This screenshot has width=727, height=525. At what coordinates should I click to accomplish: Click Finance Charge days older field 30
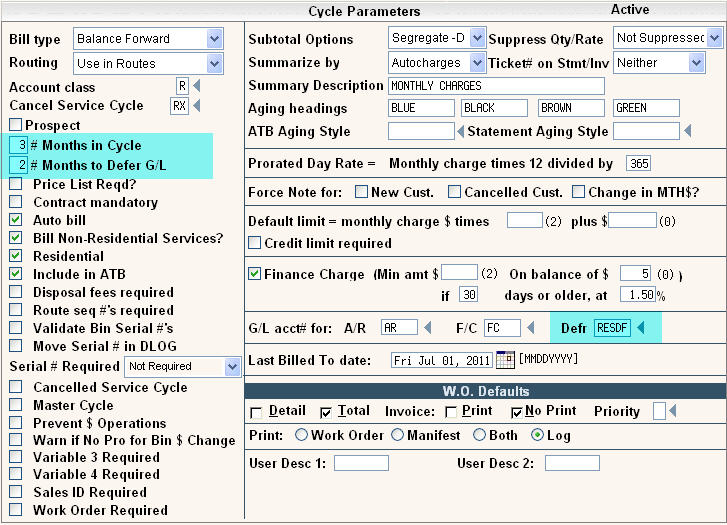(469, 295)
